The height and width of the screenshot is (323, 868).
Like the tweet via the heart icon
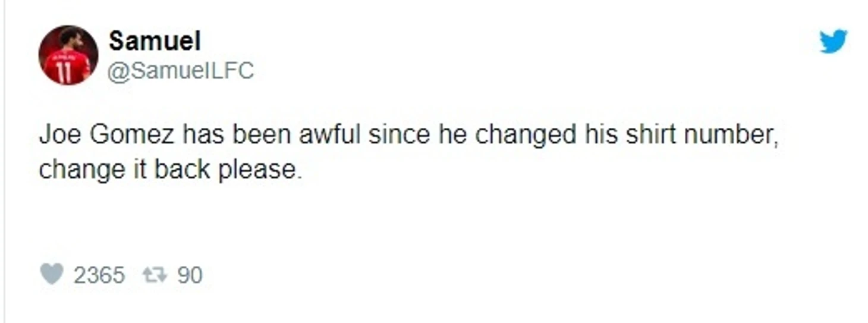(51, 275)
